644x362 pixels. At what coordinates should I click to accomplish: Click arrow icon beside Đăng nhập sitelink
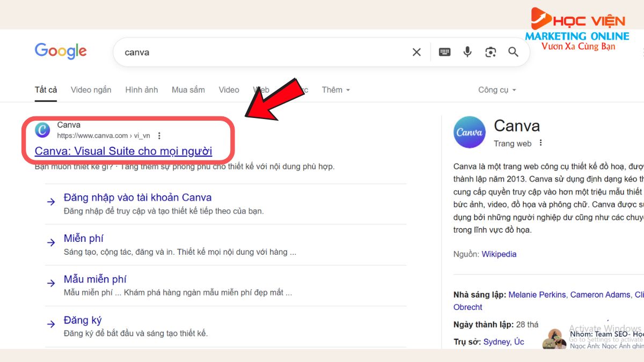51,202
